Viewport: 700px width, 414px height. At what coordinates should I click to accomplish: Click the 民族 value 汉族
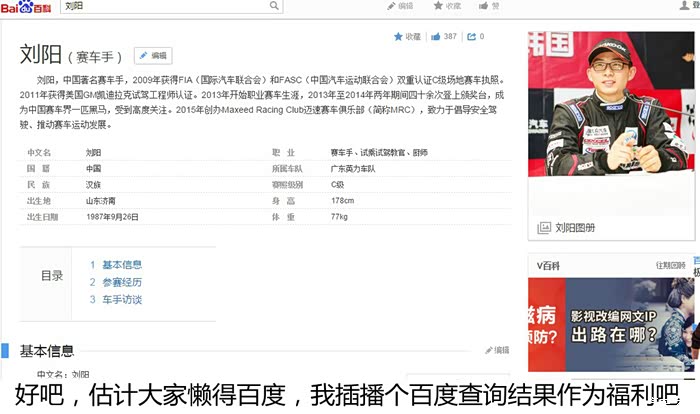click(93, 185)
